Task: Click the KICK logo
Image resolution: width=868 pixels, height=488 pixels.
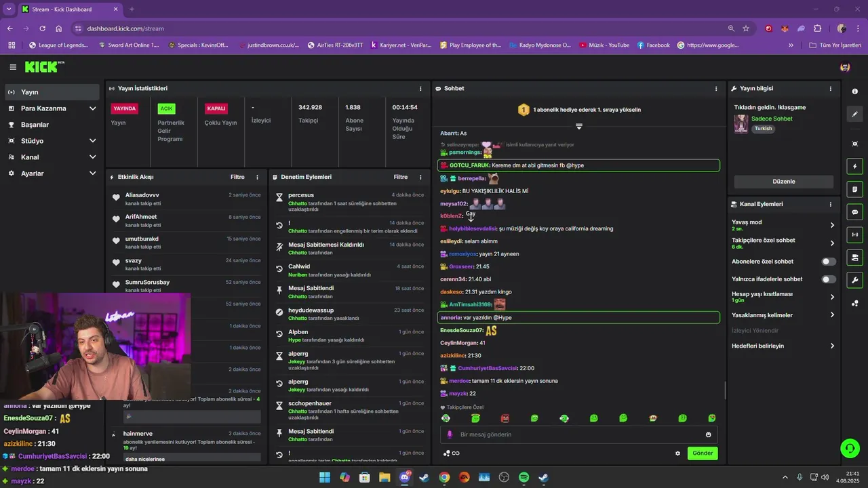Action: pyautogui.click(x=44, y=67)
